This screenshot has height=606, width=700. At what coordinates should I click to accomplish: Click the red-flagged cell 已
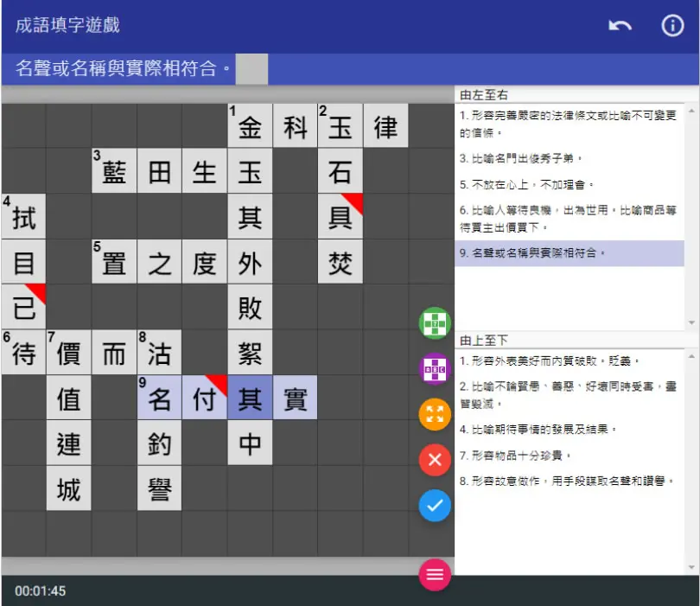(x=23, y=307)
